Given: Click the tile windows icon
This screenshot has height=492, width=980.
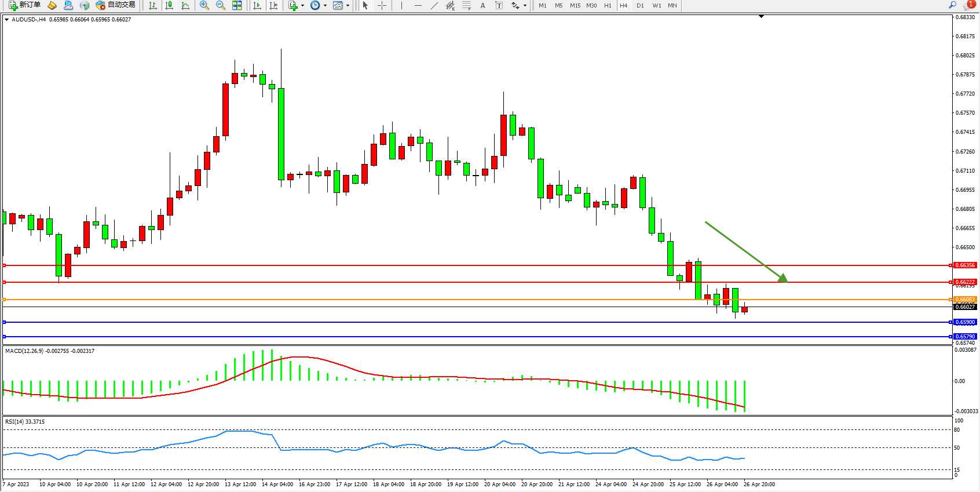Looking at the screenshot, I should [237, 5].
